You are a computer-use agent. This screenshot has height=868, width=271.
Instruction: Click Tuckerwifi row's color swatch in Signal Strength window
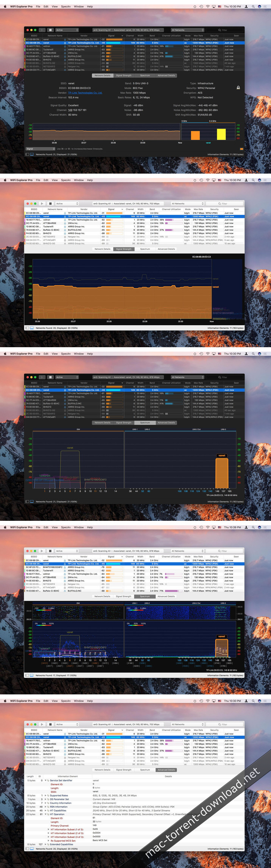25,227
